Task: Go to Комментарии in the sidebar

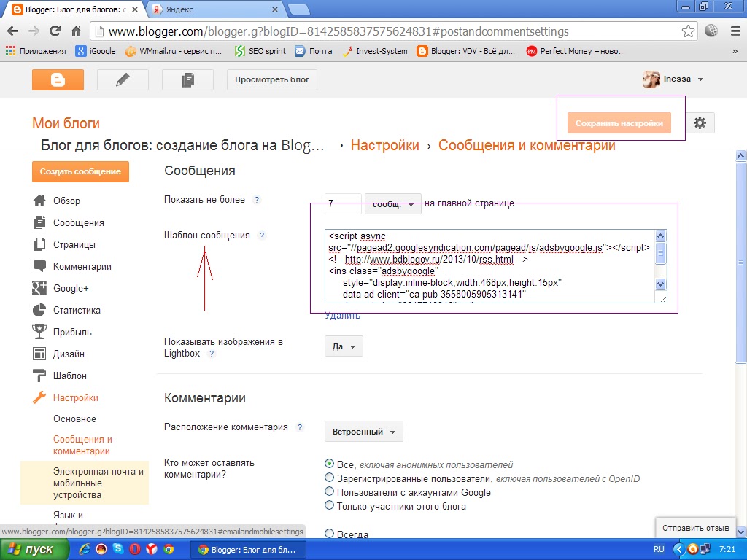Action: 82,266
